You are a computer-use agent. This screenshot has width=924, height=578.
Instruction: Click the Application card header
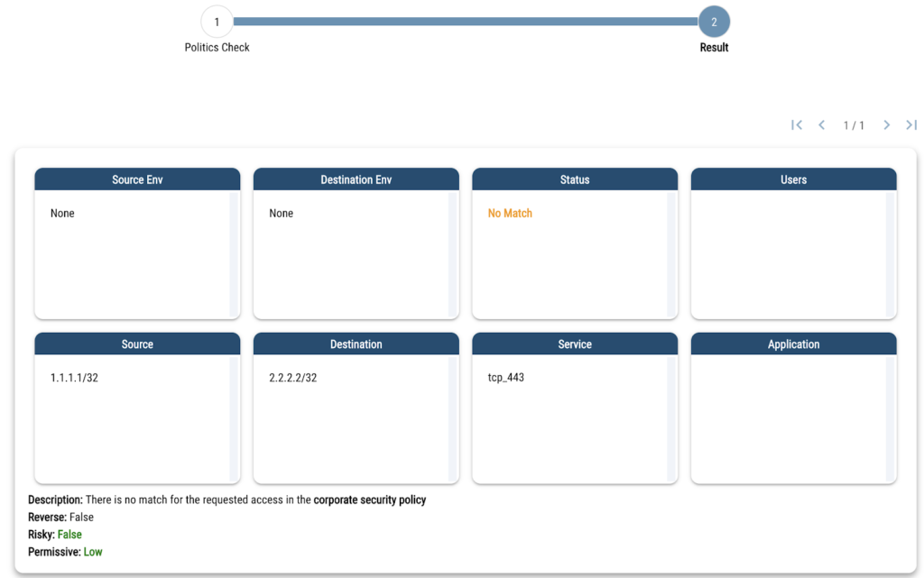(794, 344)
